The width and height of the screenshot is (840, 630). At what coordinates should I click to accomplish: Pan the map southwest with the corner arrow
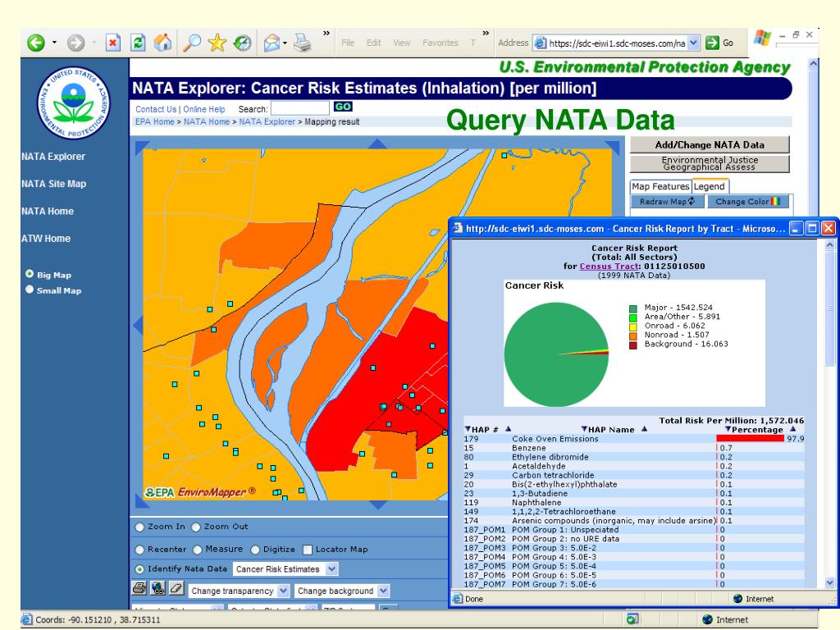click(141, 501)
